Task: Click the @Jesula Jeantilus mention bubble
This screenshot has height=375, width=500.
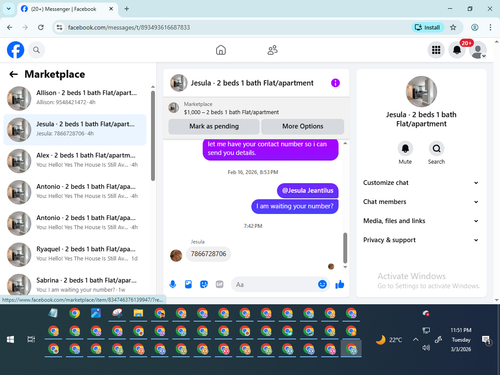Action: (307, 191)
